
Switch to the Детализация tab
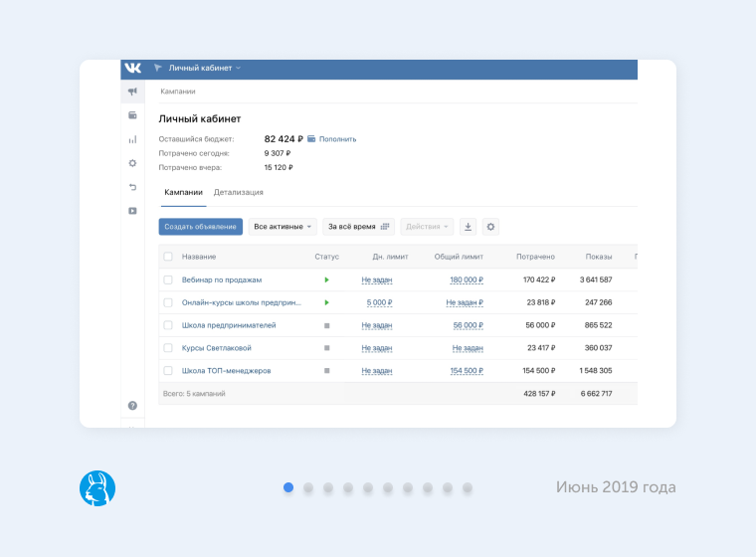(x=239, y=192)
